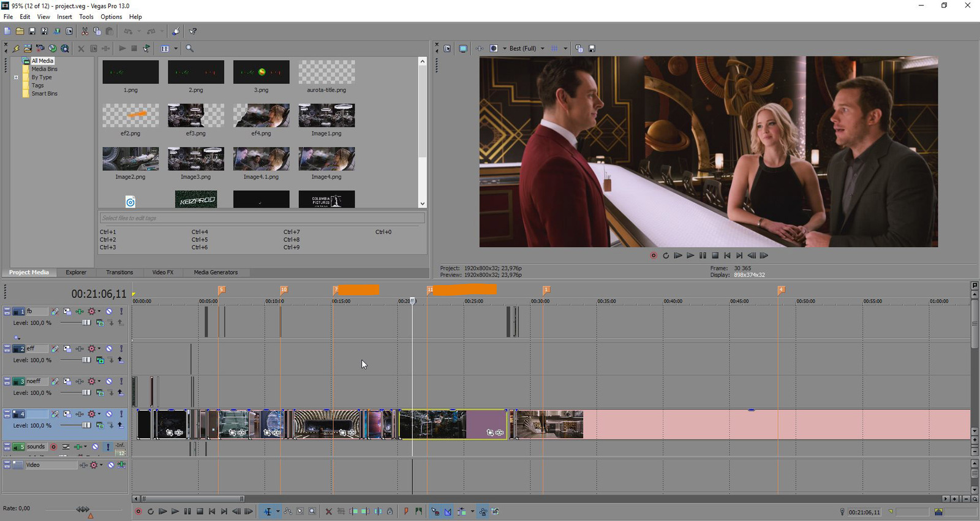Click the Search media magnifier icon
Viewport: 980px width, 521px height.
point(190,48)
